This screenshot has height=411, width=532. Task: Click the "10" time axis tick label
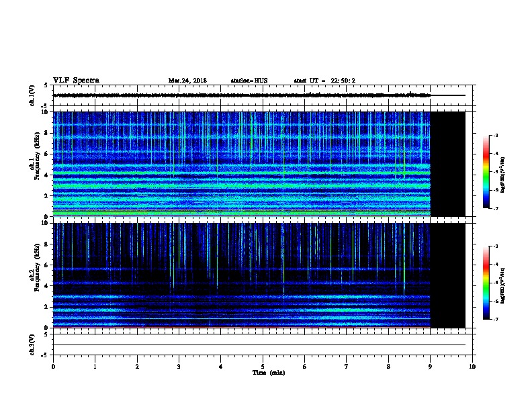pos(472,367)
